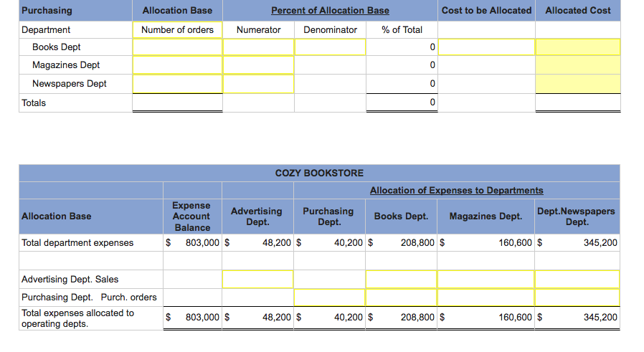Click the Purchasing Dept. column header

[x=328, y=217]
